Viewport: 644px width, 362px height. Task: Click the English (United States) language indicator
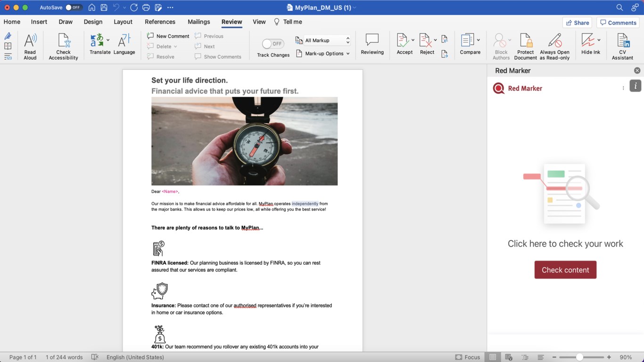[135, 357]
